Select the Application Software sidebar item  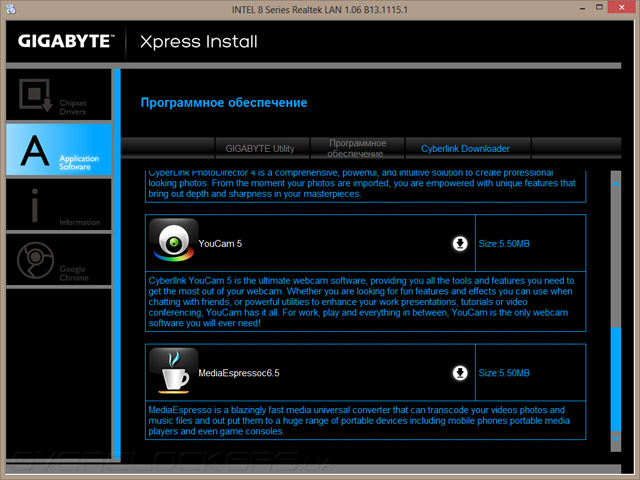pos(59,149)
